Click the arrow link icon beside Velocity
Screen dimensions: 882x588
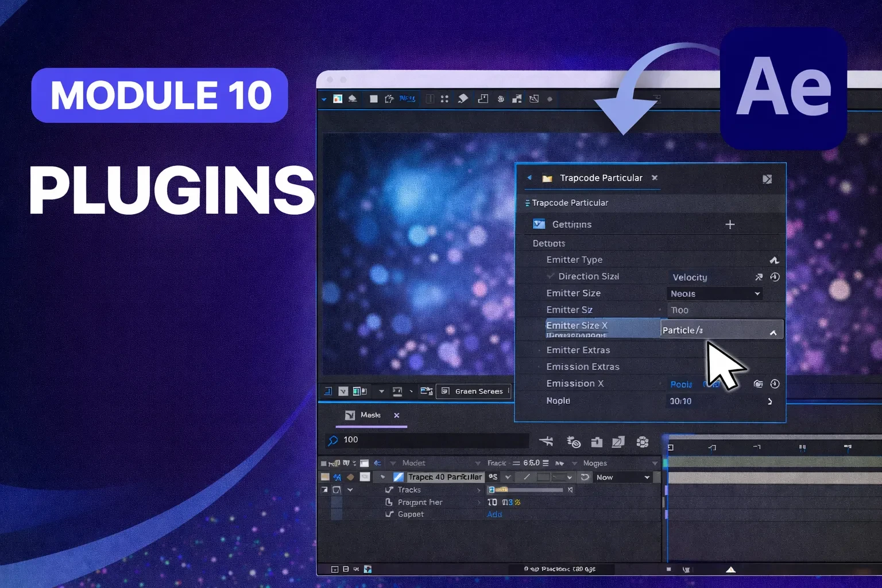(759, 277)
